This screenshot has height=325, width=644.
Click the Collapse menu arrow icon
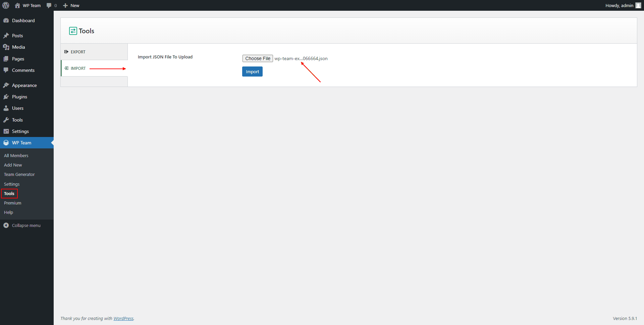pyautogui.click(x=6, y=225)
